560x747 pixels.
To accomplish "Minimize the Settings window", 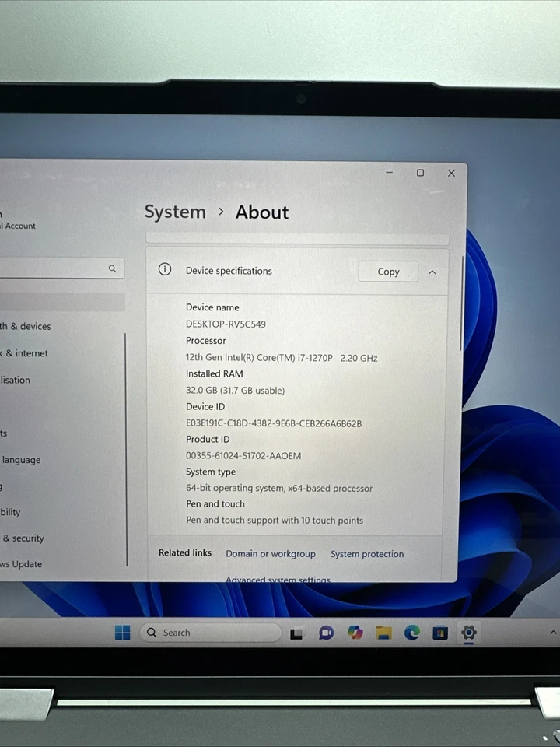I will click(390, 172).
